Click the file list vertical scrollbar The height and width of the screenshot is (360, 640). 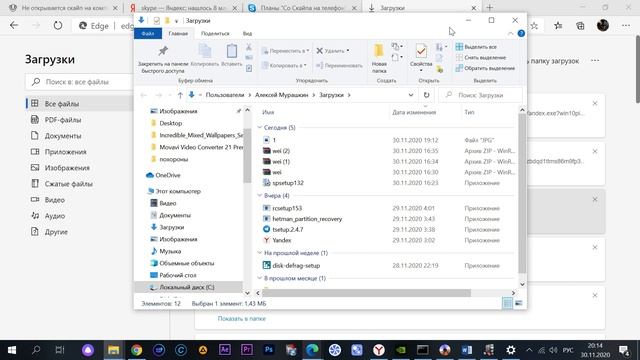point(522,193)
